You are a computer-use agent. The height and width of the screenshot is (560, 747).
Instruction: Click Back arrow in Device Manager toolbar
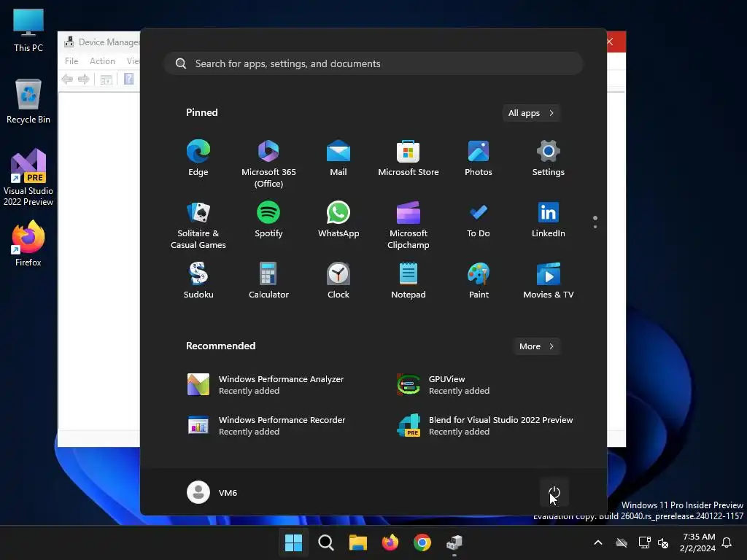click(x=67, y=79)
